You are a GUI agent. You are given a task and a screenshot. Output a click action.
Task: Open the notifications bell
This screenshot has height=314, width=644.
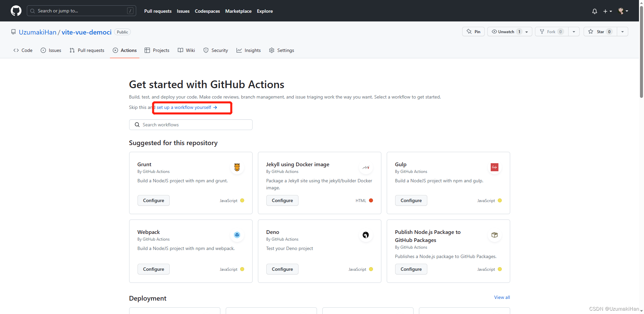point(594,11)
